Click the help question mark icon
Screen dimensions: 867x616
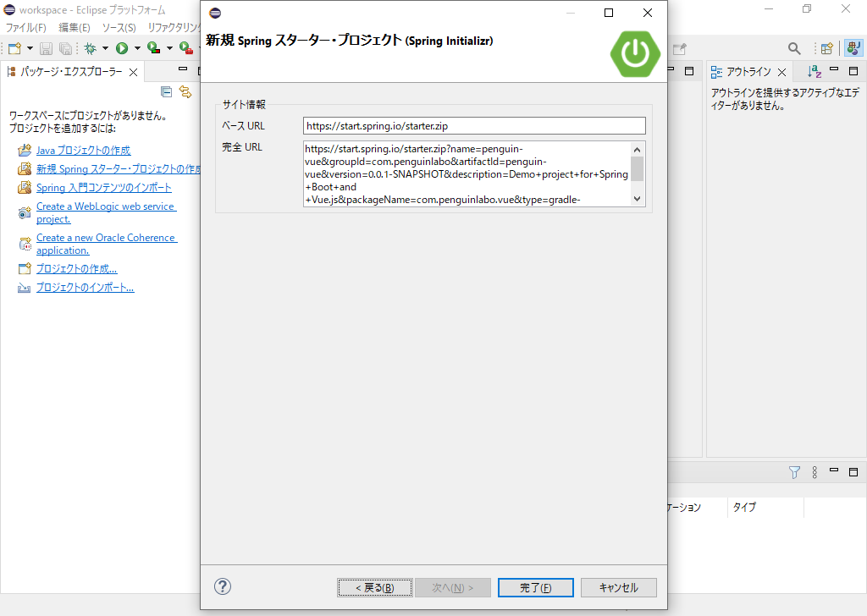[x=223, y=586]
